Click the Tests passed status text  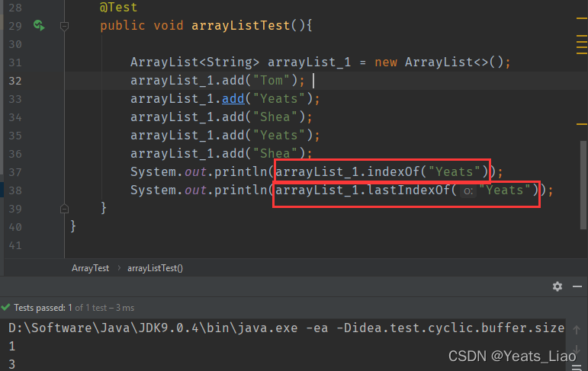coord(74,308)
